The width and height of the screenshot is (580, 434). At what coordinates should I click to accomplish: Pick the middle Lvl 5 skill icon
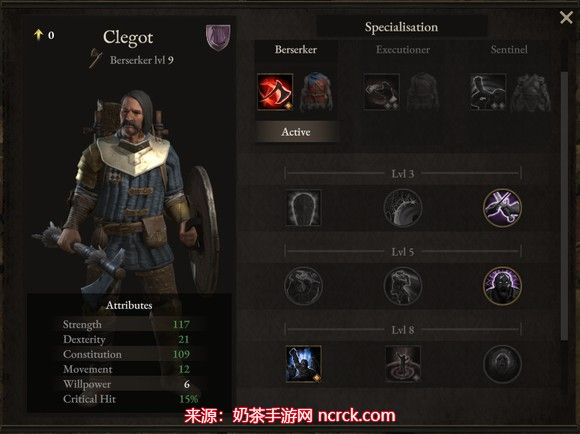click(x=402, y=286)
